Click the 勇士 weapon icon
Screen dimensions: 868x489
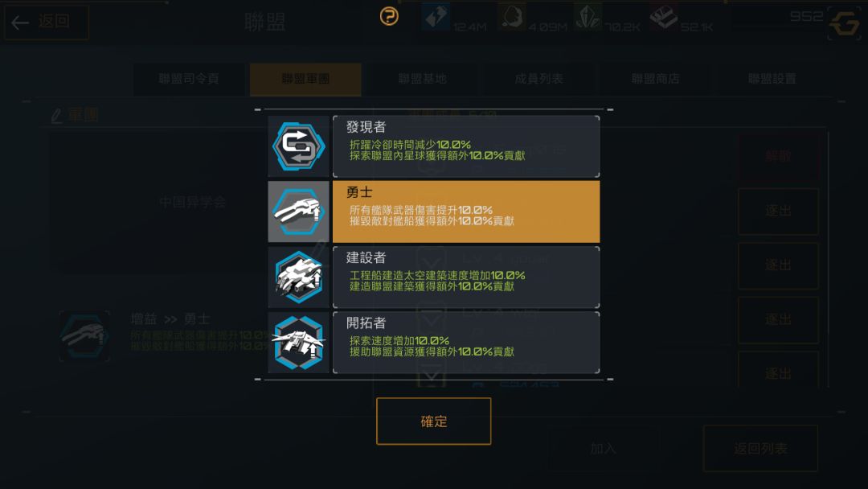pos(298,212)
